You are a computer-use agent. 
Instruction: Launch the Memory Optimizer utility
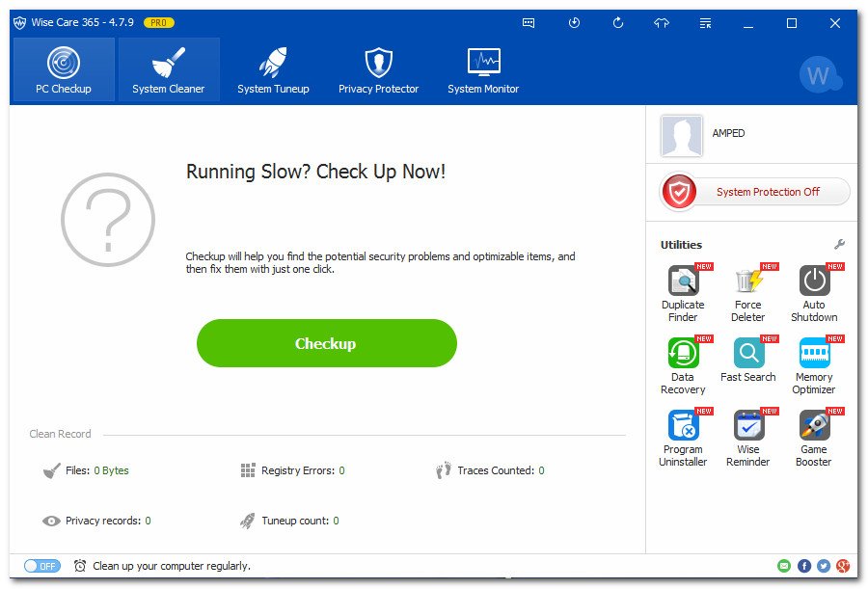click(x=814, y=365)
